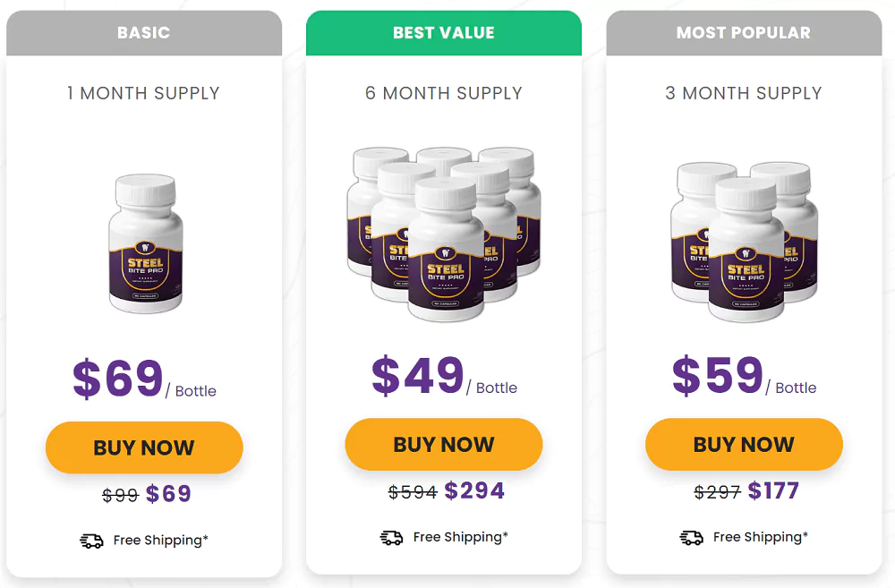Choose the green BEST VALUE header
The width and height of the screenshot is (895, 588).
[x=444, y=32]
